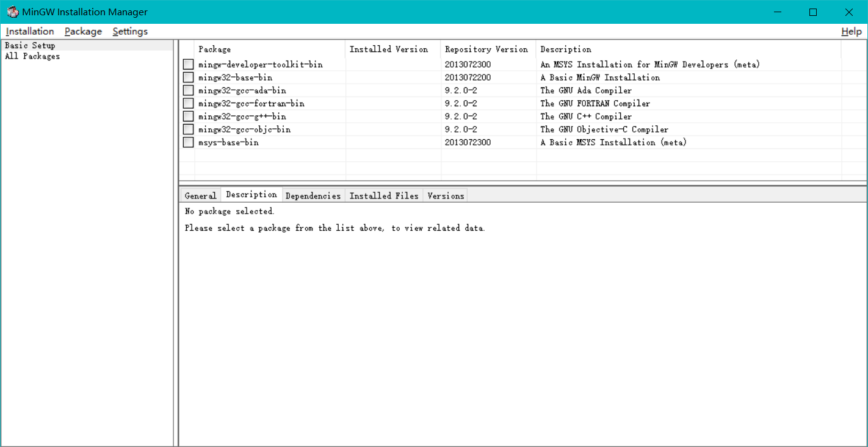Viewport: 868px width, 447px height.
Task: Click 'The GNU Ada Compiler' description
Action: 586,90
